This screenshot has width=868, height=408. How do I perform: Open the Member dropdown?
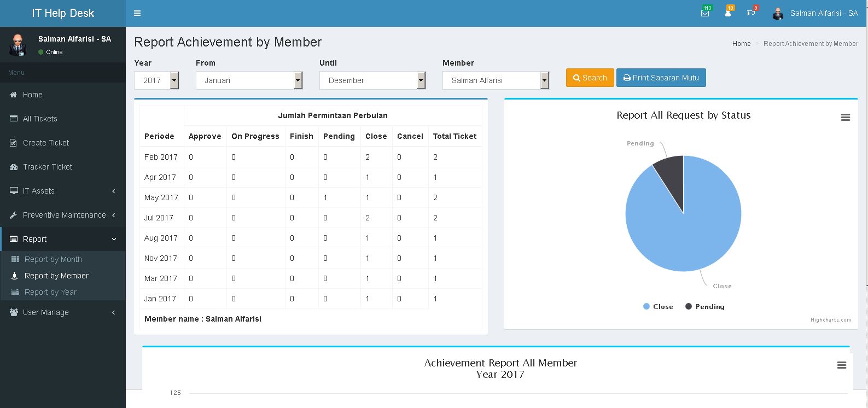pos(495,80)
